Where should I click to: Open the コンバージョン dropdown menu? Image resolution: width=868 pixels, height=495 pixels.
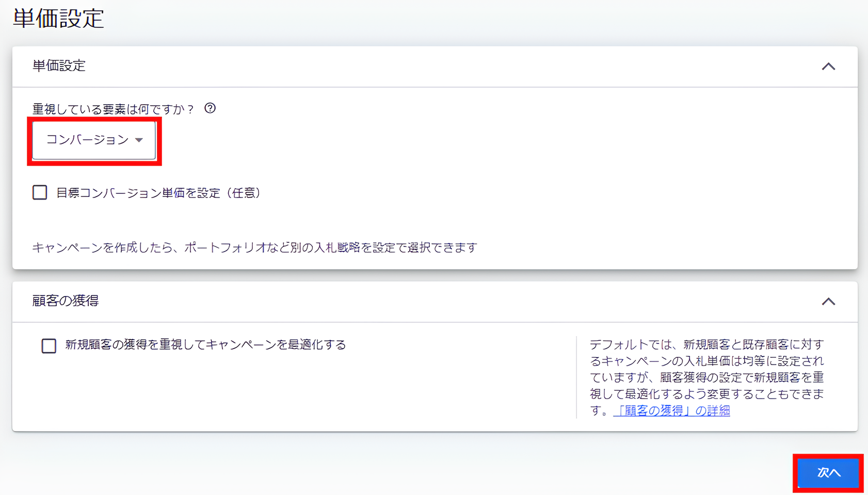pyautogui.click(x=88, y=140)
